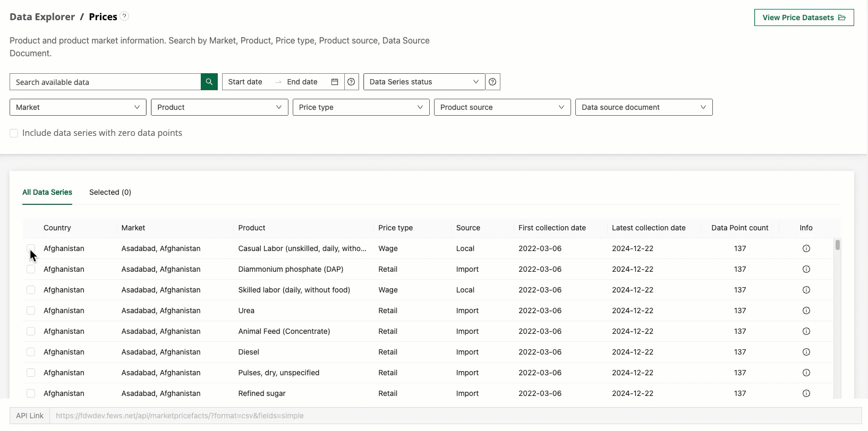This screenshot has height=431, width=868.
Task: Open info icon for Urea row
Action: (806, 311)
